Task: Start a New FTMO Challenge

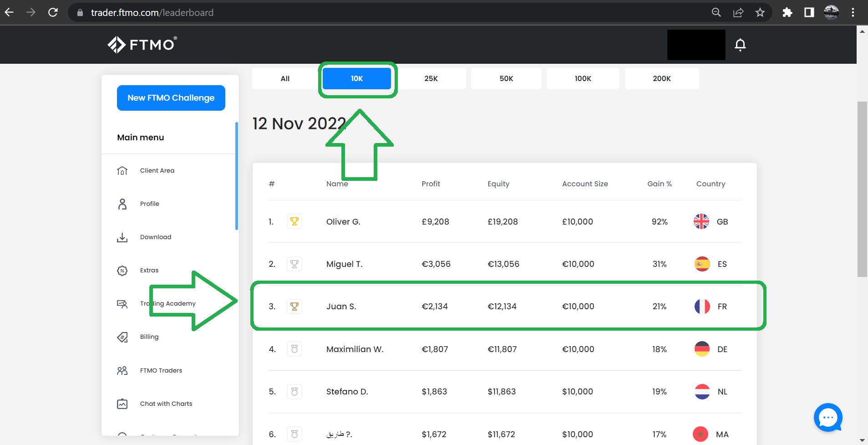Action: (171, 98)
